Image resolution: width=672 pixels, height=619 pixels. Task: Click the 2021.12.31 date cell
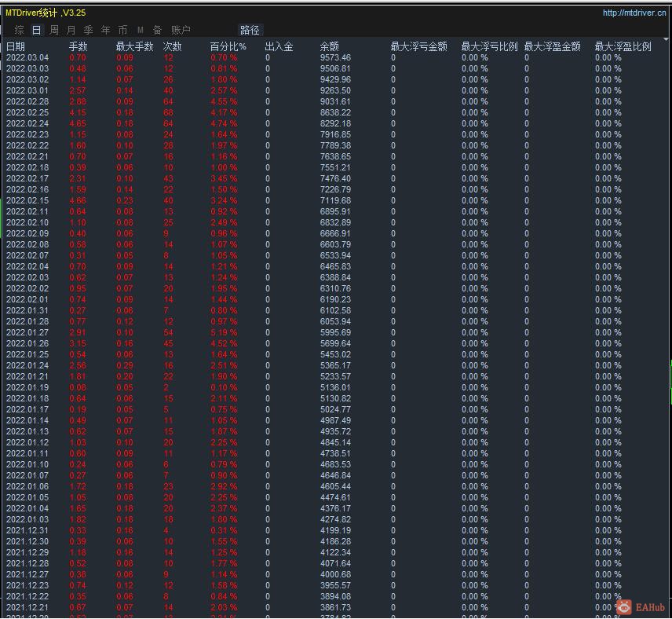point(27,531)
